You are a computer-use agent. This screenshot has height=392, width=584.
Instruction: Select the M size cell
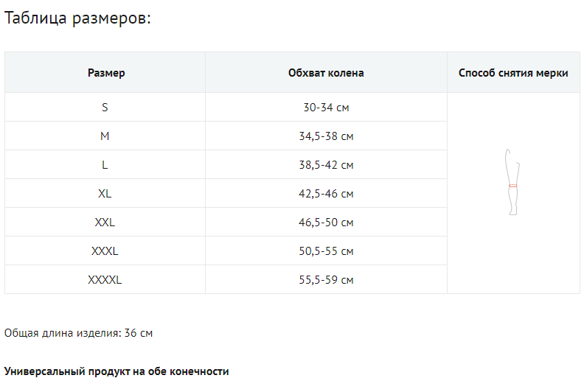pyautogui.click(x=105, y=136)
